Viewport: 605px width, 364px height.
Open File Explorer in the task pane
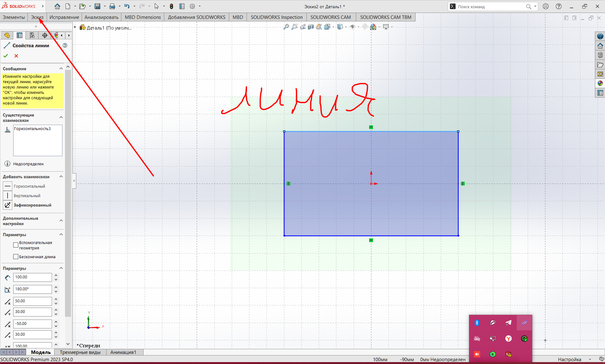pos(600,65)
